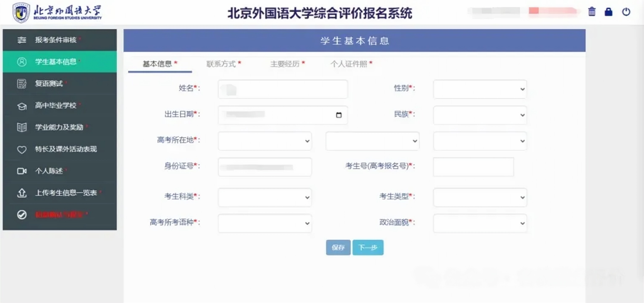Image resolution: width=644 pixels, height=303 pixels.
Task: Click the notepad icon beside 复语测试
Action: [x=22, y=84]
